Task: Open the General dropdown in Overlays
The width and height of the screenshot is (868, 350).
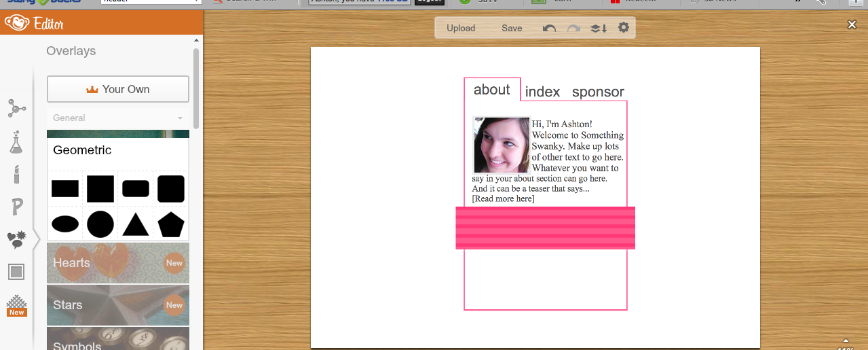Action: pyautogui.click(x=118, y=118)
